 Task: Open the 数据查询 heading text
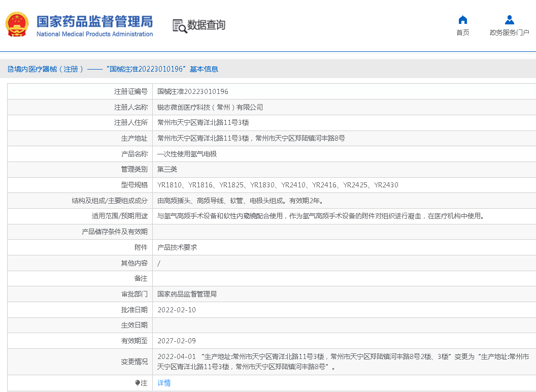tap(206, 25)
